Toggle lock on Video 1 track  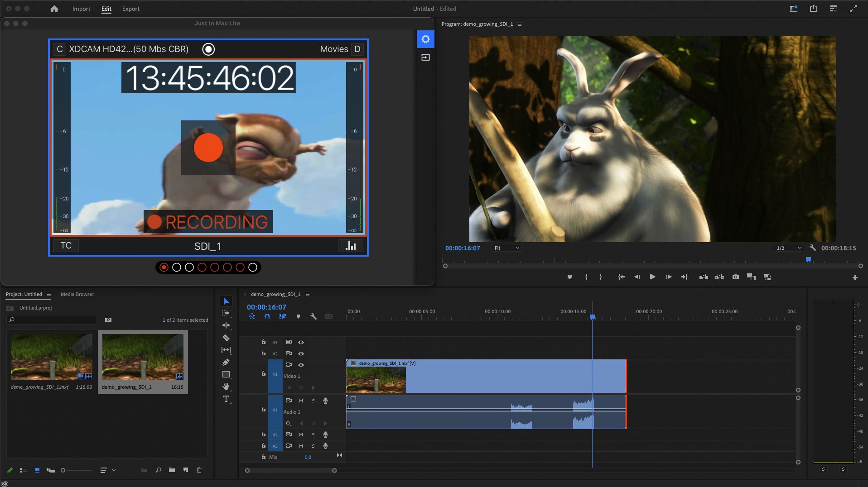point(263,374)
